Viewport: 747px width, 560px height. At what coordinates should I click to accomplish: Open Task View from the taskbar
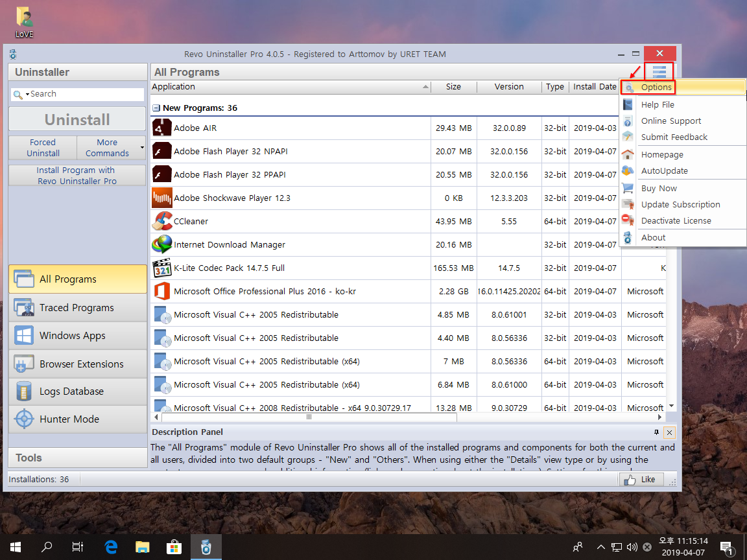78,546
